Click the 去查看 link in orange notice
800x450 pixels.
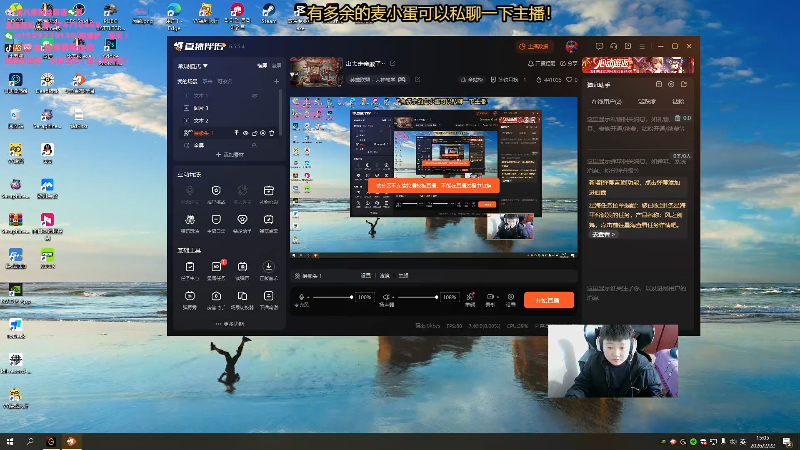click(603, 235)
